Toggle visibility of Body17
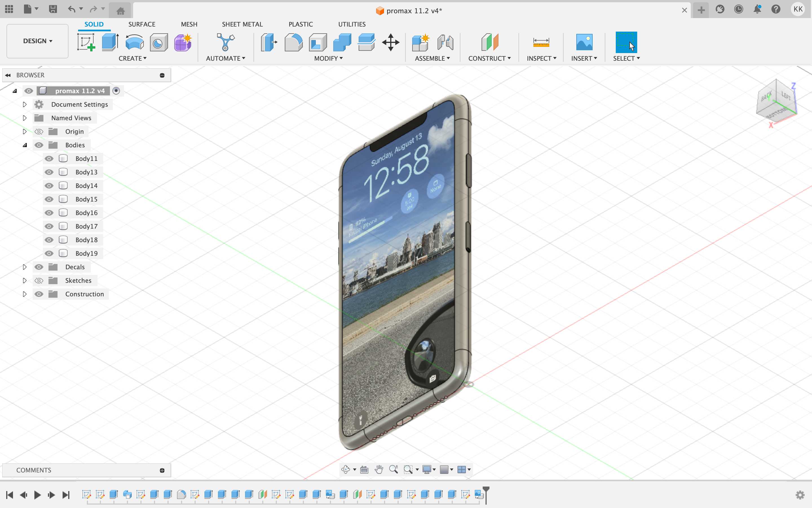The height and width of the screenshot is (508, 812). point(49,226)
